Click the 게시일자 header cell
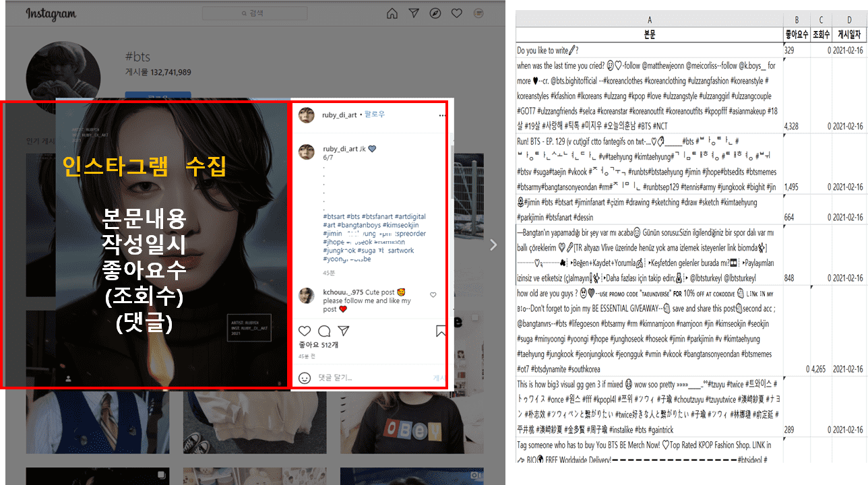The width and height of the screenshot is (868, 485). [x=849, y=34]
